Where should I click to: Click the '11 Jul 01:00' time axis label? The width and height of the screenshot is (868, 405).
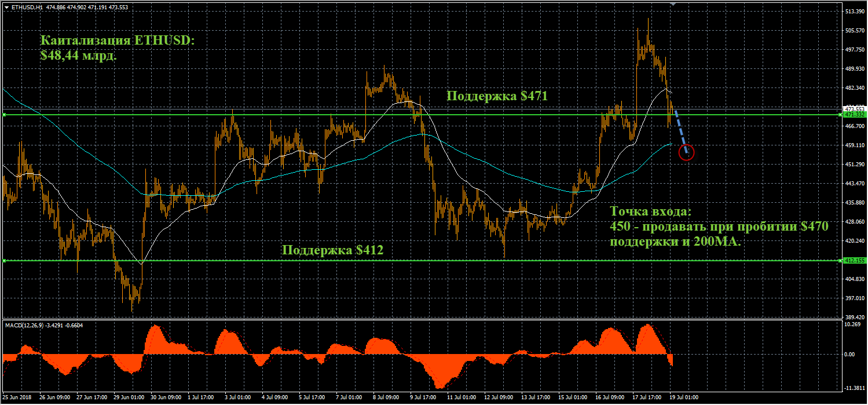[x=462, y=398]
